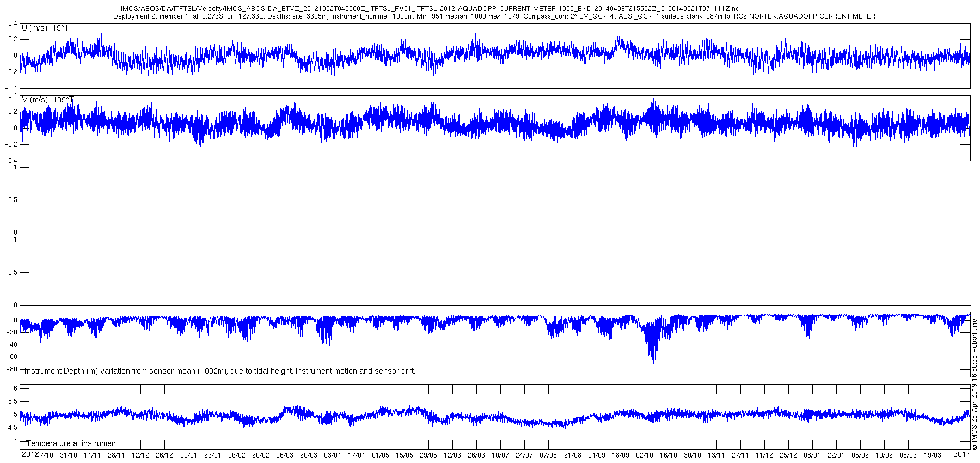
Task: Click the '31/10' date tick label
Action: (x=69, y=455)
